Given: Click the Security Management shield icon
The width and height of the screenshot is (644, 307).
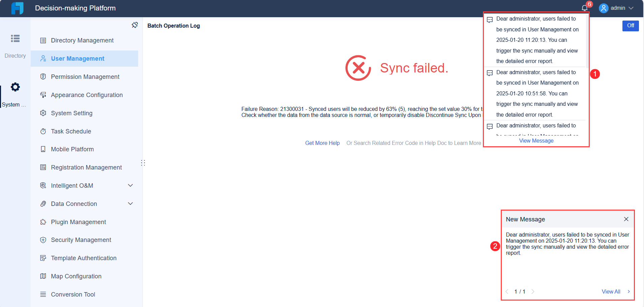Looking at the screenshot, I should click(x=43, y=240).
